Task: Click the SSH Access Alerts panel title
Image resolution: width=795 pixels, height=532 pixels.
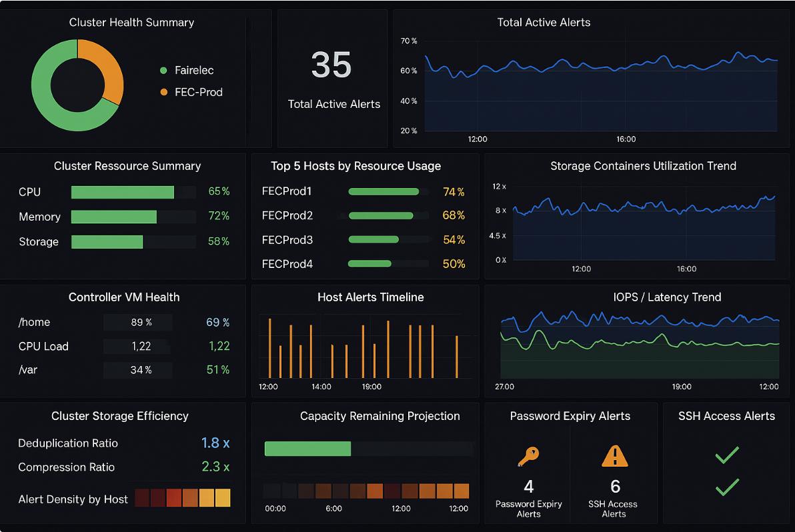Action: point(726,416)
